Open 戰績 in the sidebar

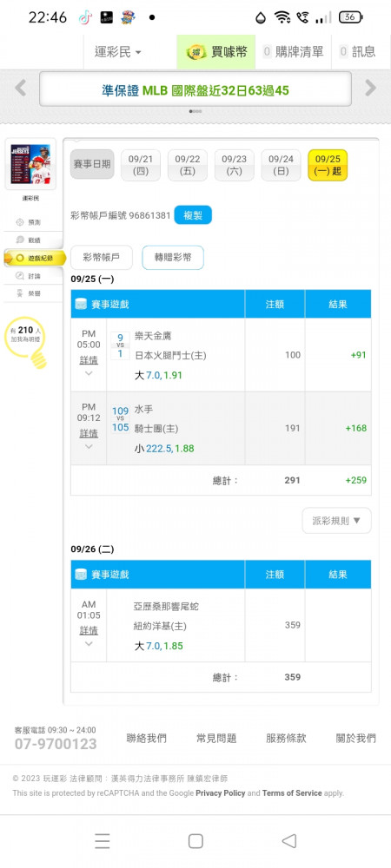point(30,240)
